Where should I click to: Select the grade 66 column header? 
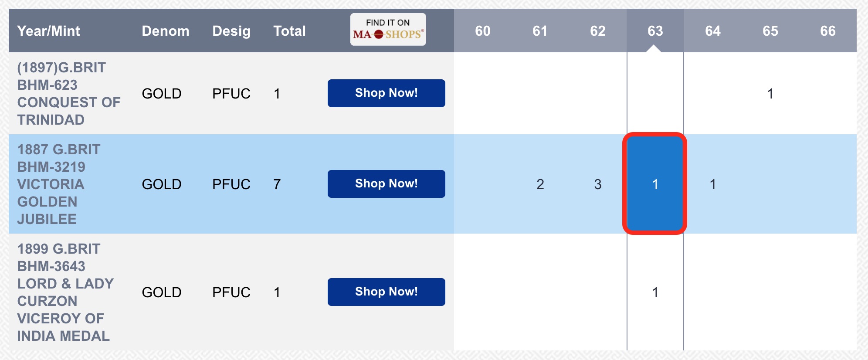click(827, 31)
